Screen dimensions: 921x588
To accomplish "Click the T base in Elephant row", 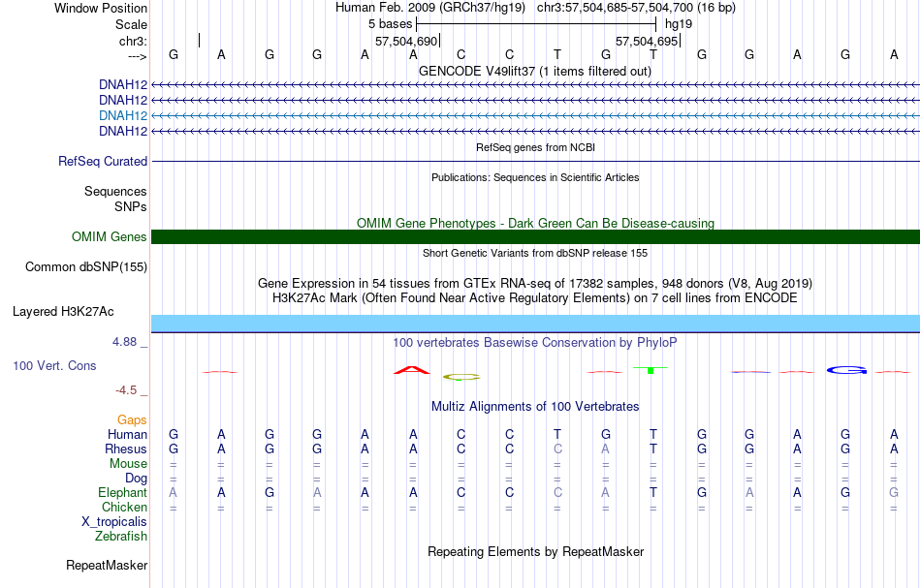I will point(653,492).
